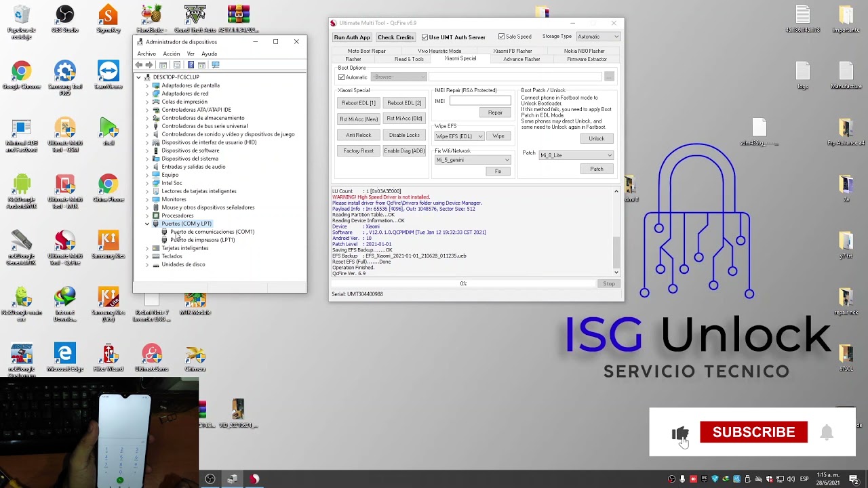This screenshot has height=488, width=868.
Task: Open the Microsoft Edge desktop icon
Action: pyautogui.click(x=65, y=358)
